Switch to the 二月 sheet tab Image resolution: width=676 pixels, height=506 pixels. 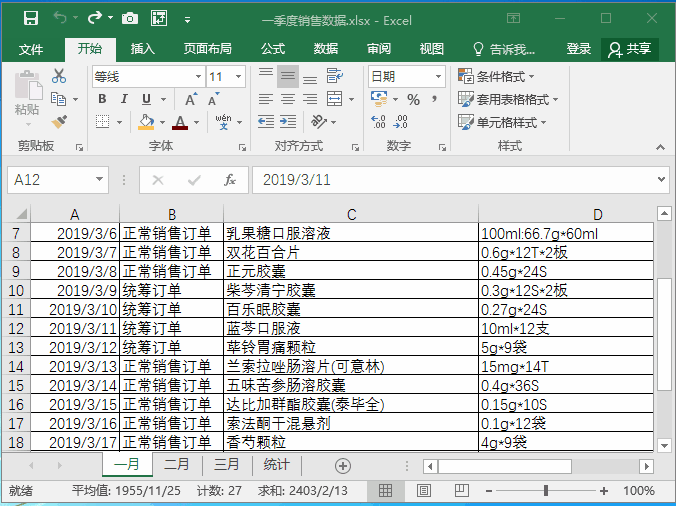[x=177, y=465]
